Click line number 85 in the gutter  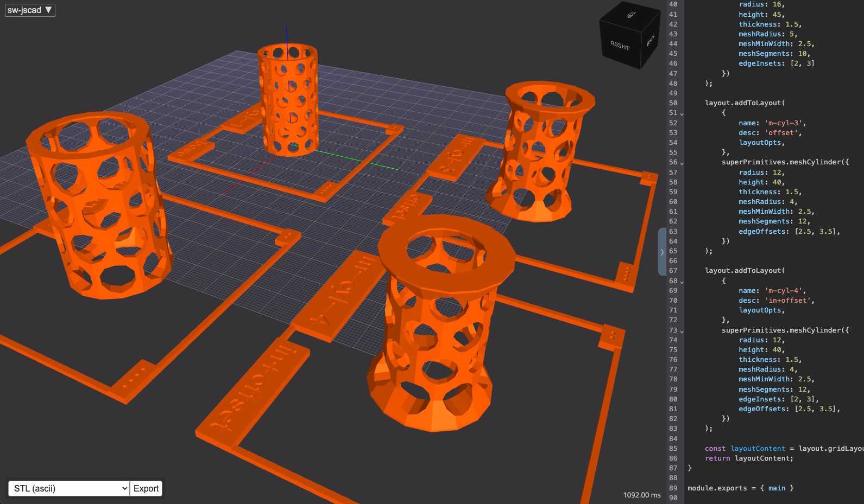[x=673, y=449]
